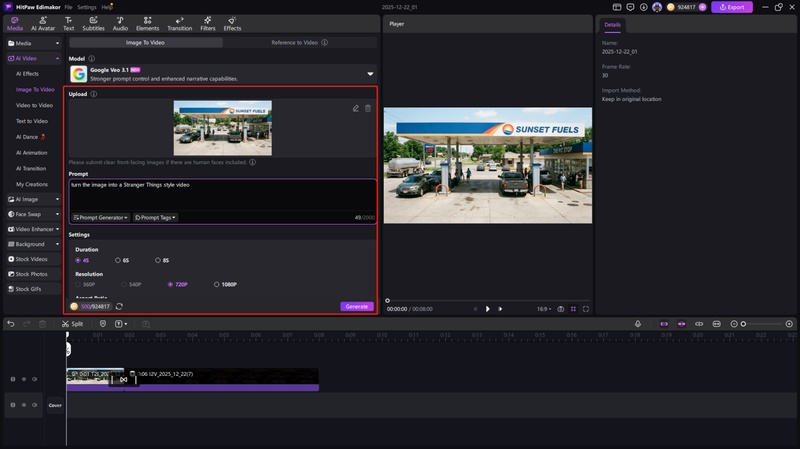Select the Details tab
The image size is (800, 449).
coord(612,24)
